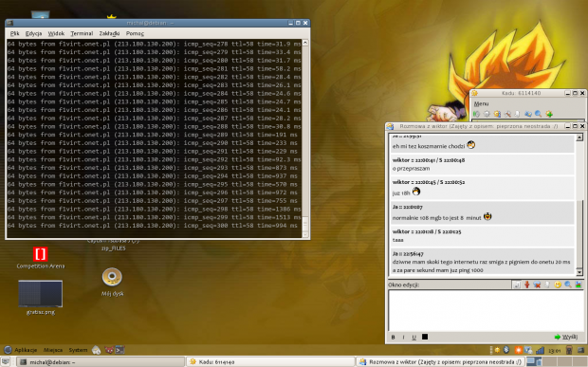Click the Kadu window title bar sun icon
This screenshot has height=367, width=588.
(474, 93)
